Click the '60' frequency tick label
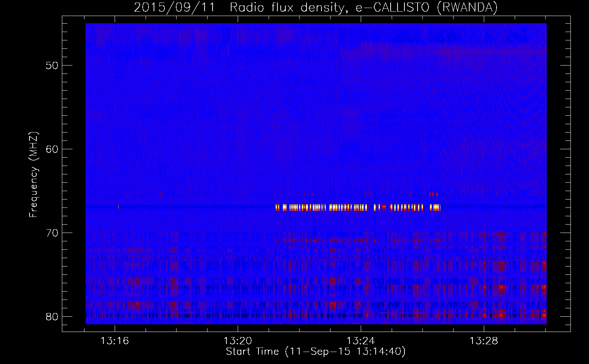The height and width of the screenshot is (364, 589). (x=52, y=149)
